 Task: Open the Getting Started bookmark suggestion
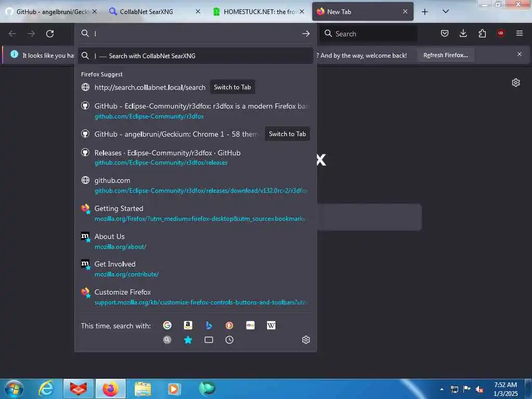click(x=195, y=214)
